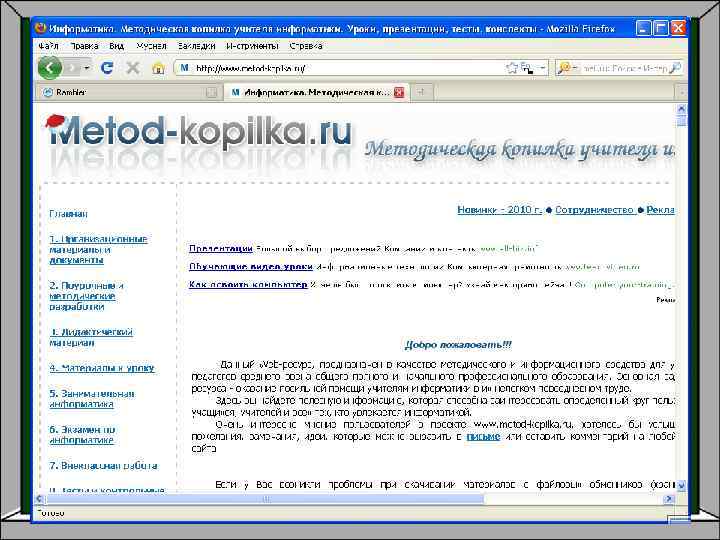Viewport: 720px width, 540px height.
Task: Click the Обучающие видео уроки link
Action: (x=251, y=266)
